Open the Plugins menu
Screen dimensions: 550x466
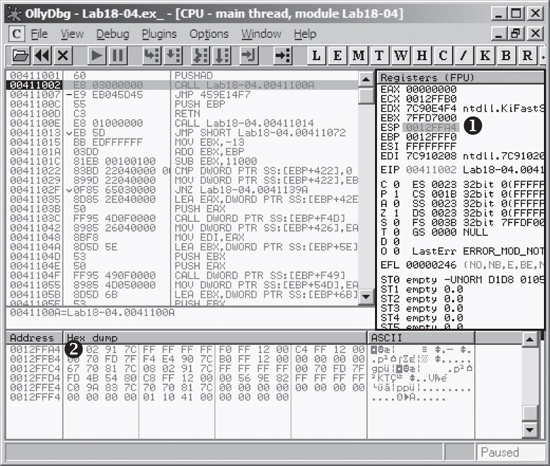tap(159, 34)
